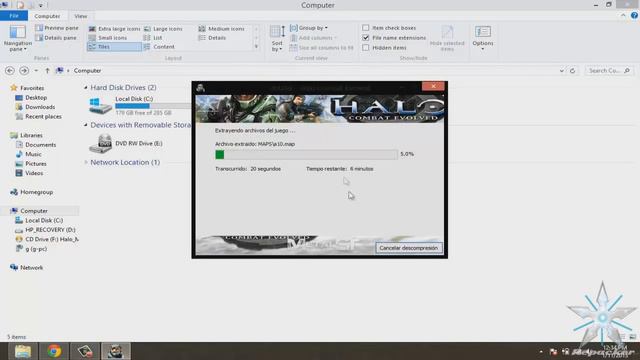
Task: Go up one folder level
Action: click(x=47, y=71)
